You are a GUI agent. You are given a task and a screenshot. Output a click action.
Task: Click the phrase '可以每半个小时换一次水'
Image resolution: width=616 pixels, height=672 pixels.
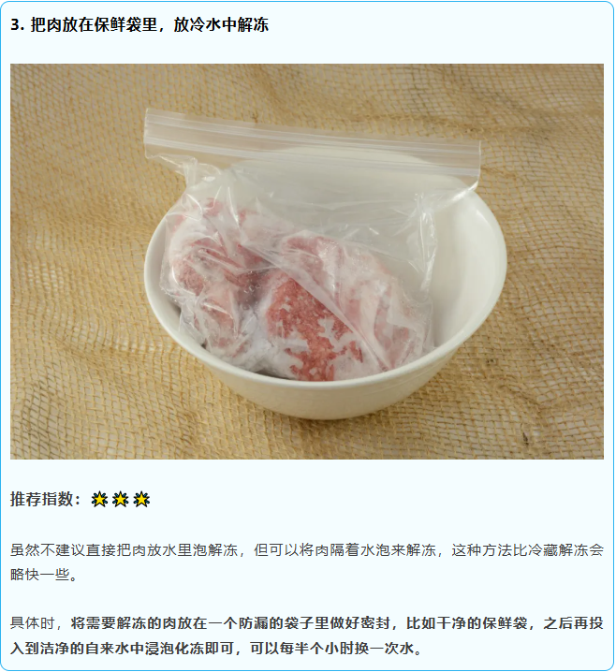point(332,648)
